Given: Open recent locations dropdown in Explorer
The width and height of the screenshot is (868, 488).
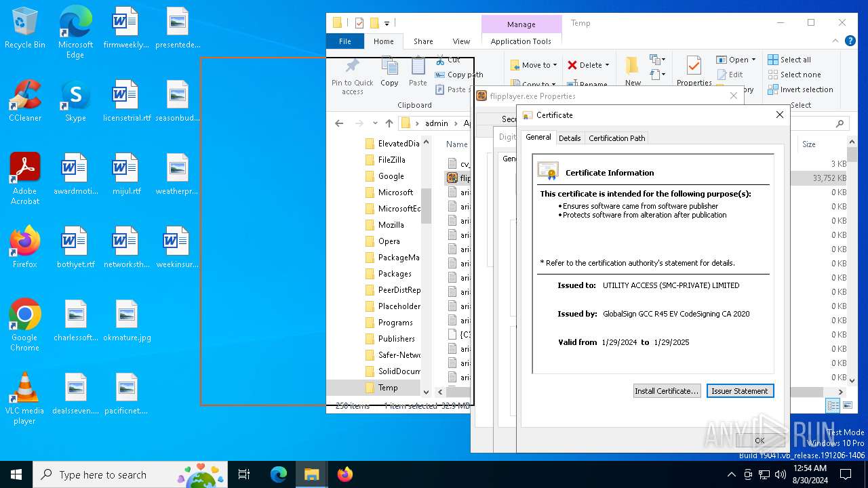Looking at the screenshot, I should tap(376, 123).
